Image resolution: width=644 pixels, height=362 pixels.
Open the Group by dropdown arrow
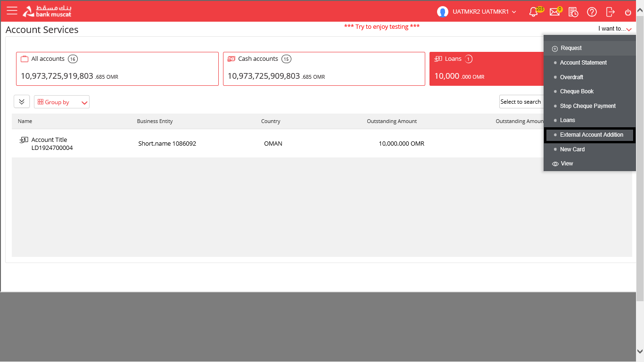click(x=85, y=103)
